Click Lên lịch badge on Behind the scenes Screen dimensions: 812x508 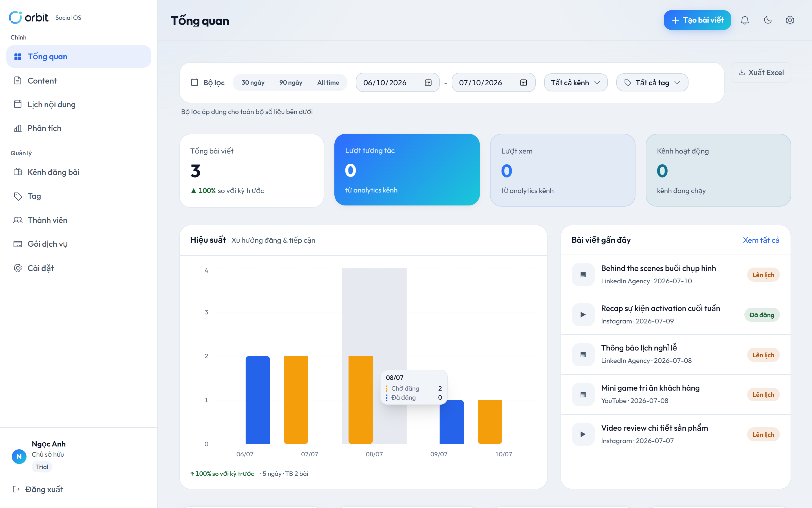point(763,275)
